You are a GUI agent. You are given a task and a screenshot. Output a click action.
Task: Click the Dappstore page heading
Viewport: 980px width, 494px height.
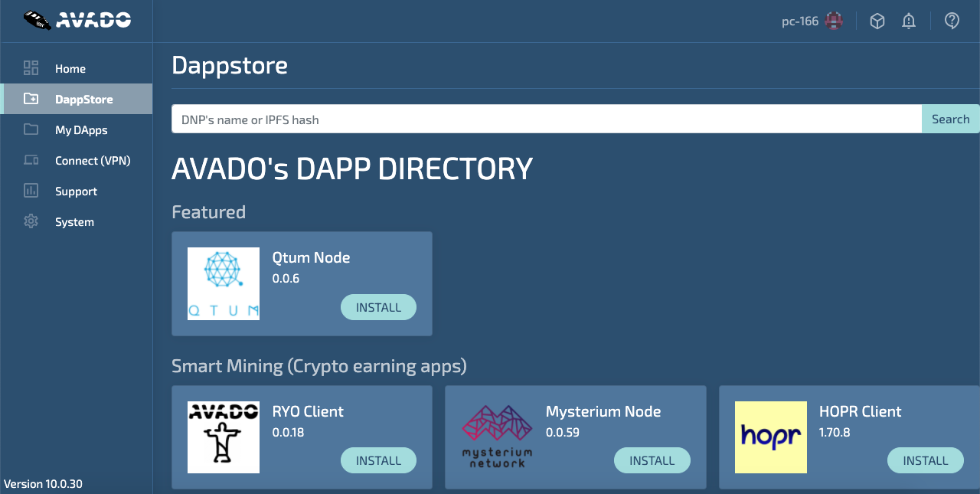(230, 65)
